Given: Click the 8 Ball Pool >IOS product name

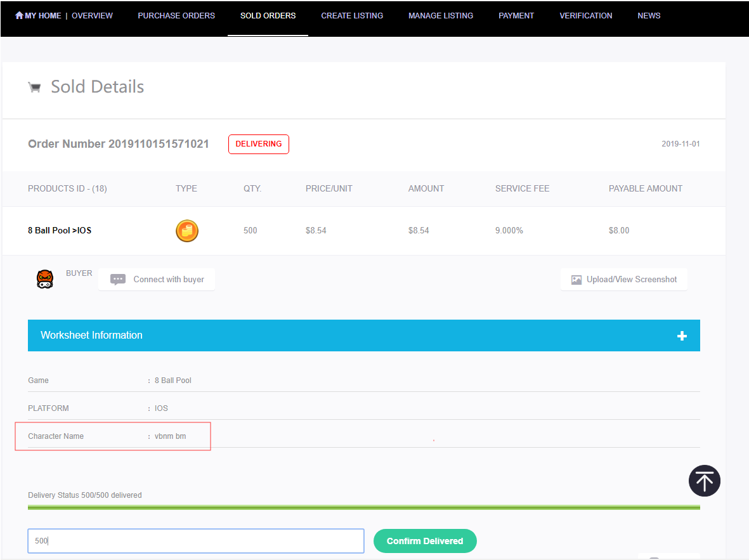Looking at the screenshot, I should coord(60,230).
